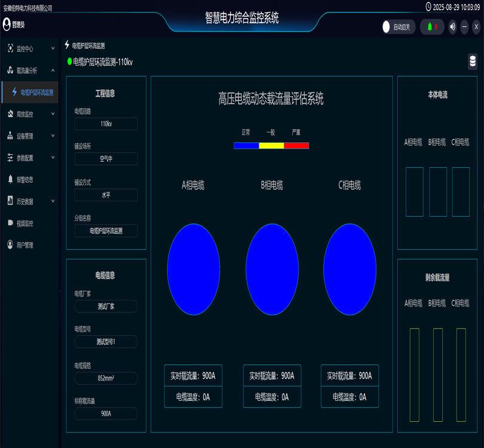Open 视频监控 in the sidebar

[x=24, y=223]
